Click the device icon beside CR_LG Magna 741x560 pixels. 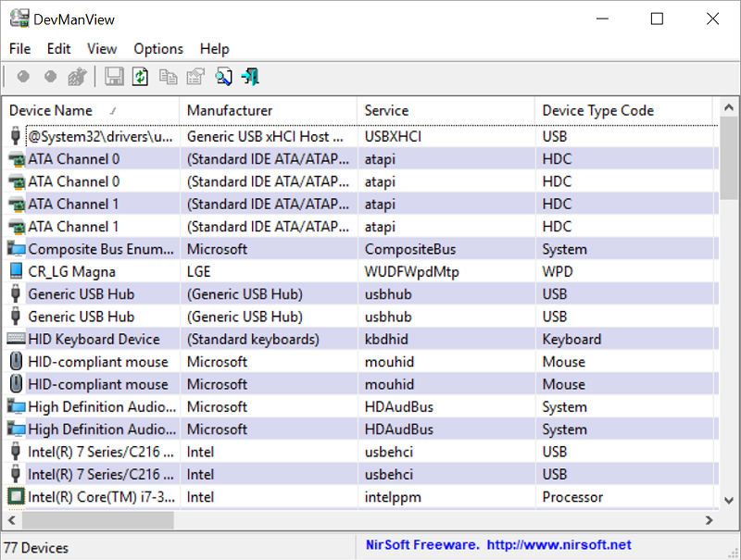pos(16,271)
